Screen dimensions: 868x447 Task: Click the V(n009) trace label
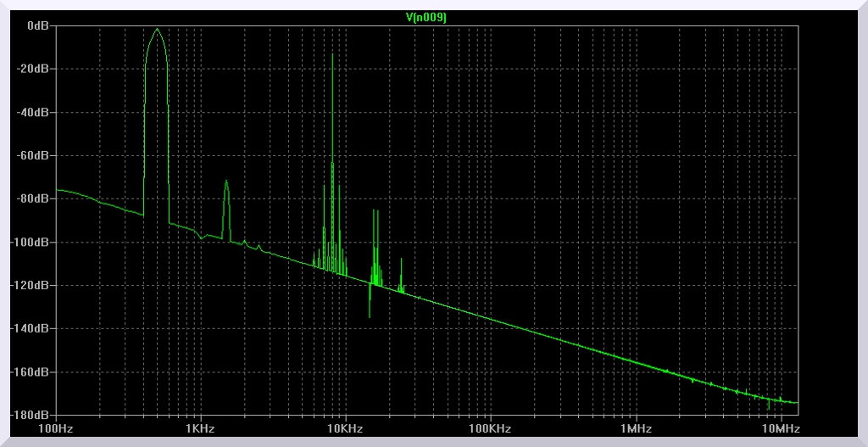tap(426, 16)
